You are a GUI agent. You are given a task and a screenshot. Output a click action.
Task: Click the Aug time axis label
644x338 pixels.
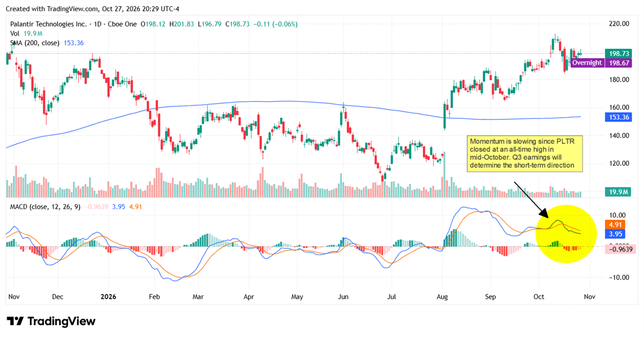click(442, 296)
